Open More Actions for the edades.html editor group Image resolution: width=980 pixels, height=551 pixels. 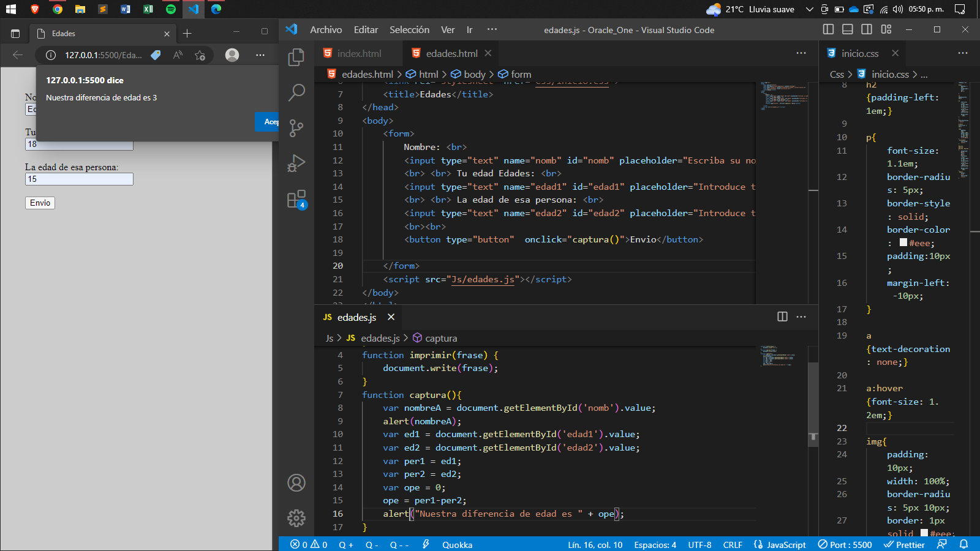801,53
